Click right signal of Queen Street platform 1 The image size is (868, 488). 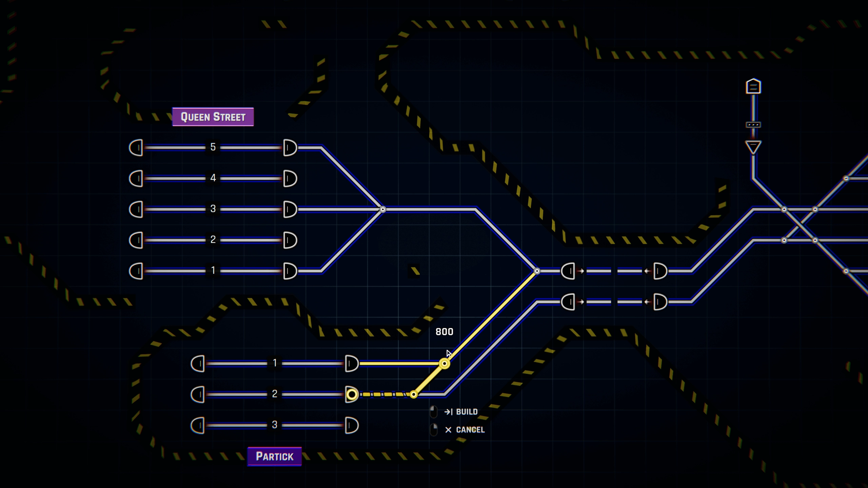(x=290, y=271)
